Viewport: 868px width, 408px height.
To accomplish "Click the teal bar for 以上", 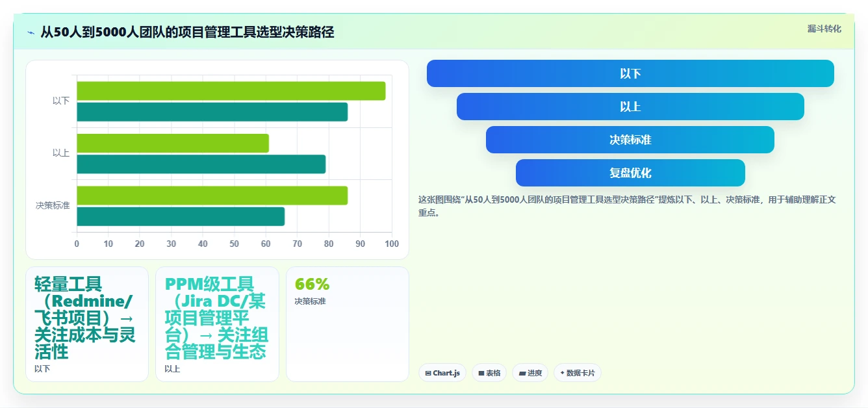I will pos(201,164).
